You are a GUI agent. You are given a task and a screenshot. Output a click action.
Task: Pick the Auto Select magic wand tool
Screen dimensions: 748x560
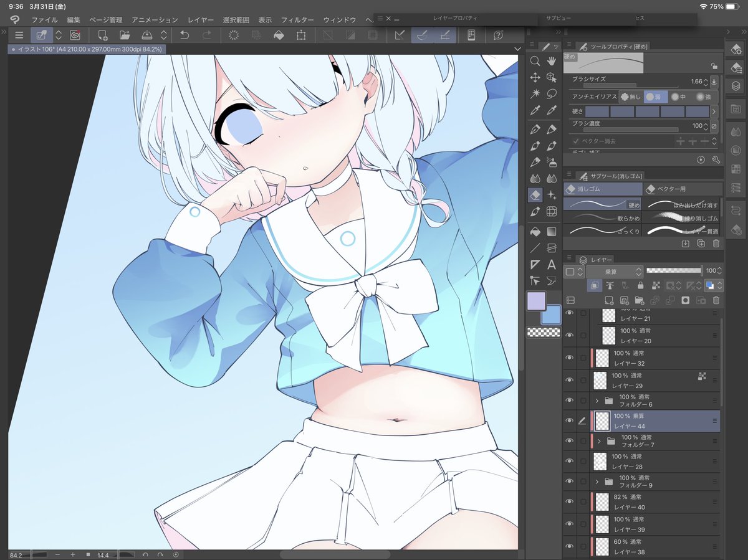[x=535, y=94]
